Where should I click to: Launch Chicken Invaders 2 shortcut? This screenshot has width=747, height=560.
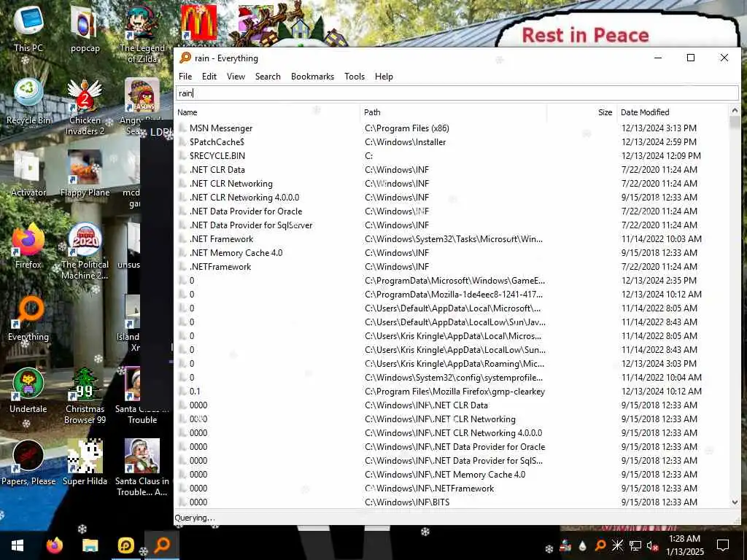[85, 106]
